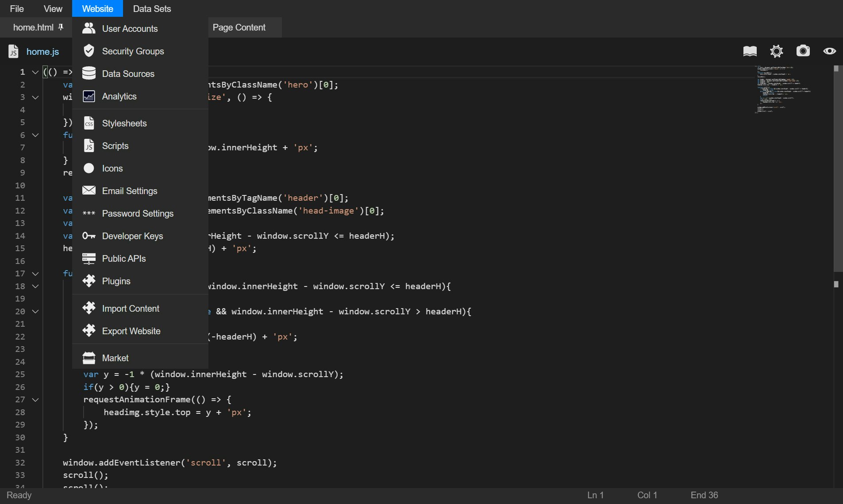Open editor settings gear icon
This screenshot has height=504, width=843.
point(777,51)
